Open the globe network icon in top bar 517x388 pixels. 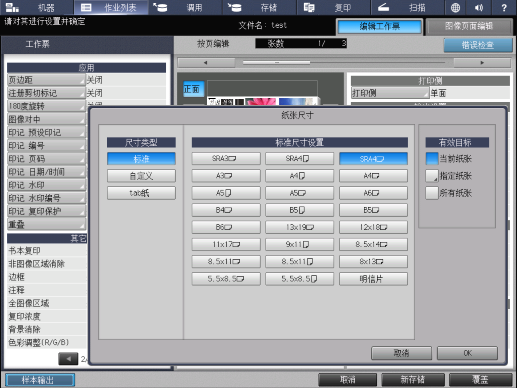click(455, 7)
